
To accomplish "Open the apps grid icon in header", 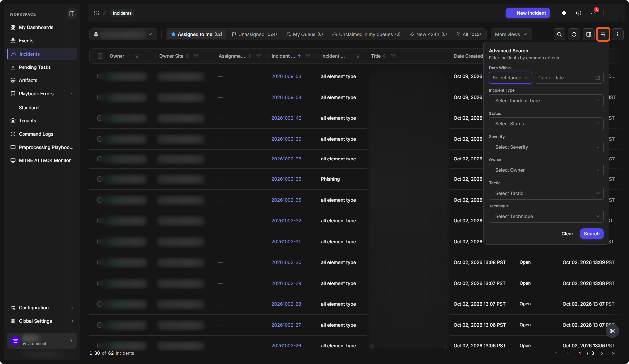I will (564, 13).
